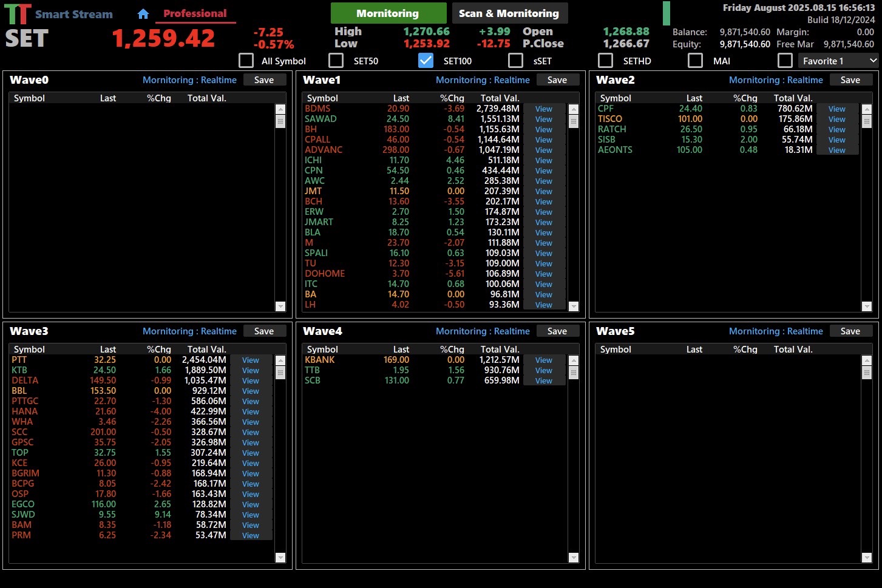Open View for PRM
This screenshot has width=882, height=588.
[251, 536]
